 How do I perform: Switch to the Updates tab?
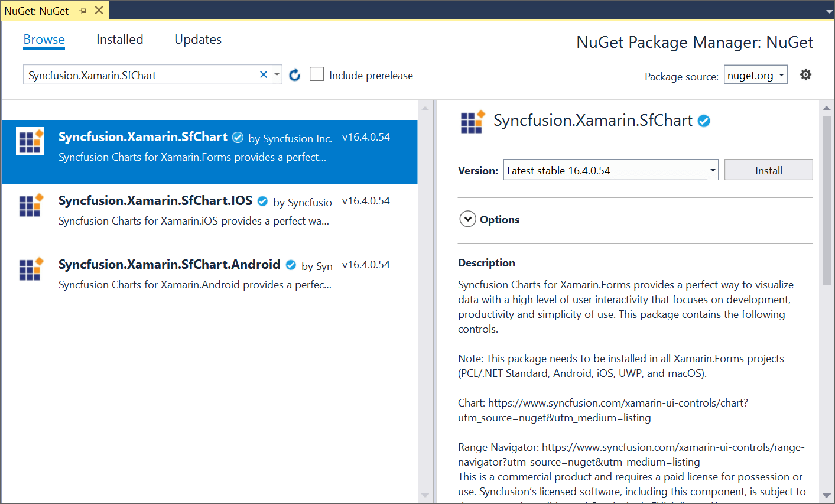coord(197,39)
